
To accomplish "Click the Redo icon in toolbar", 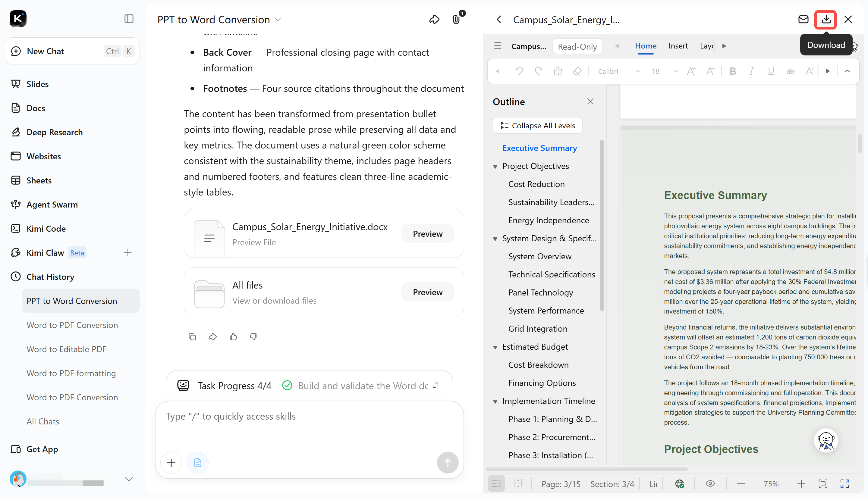I will (539, 71).
